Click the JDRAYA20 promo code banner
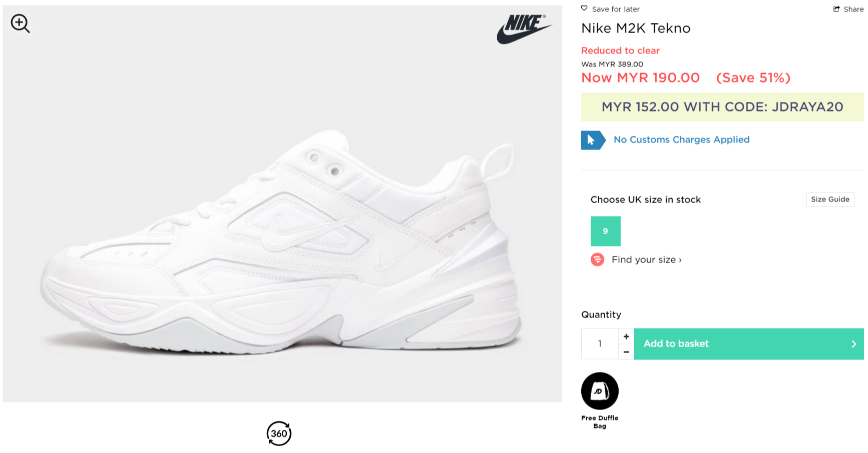 coord(722,107)
